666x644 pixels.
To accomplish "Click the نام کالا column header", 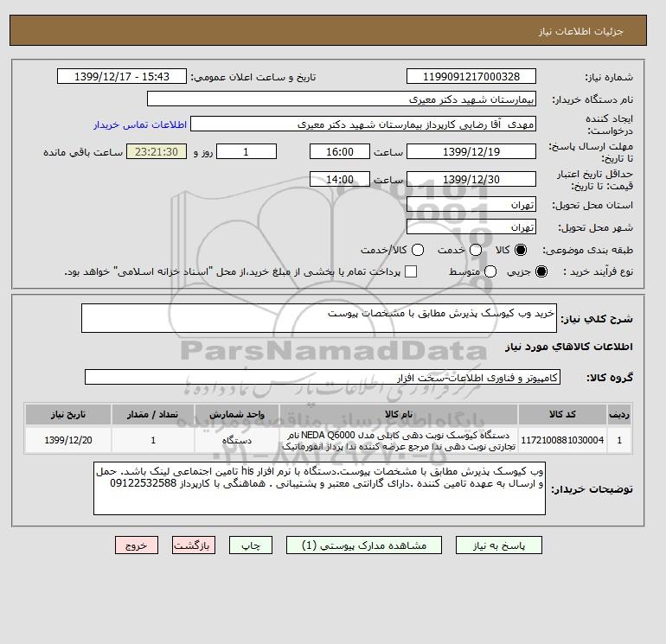I will point(399,414).
